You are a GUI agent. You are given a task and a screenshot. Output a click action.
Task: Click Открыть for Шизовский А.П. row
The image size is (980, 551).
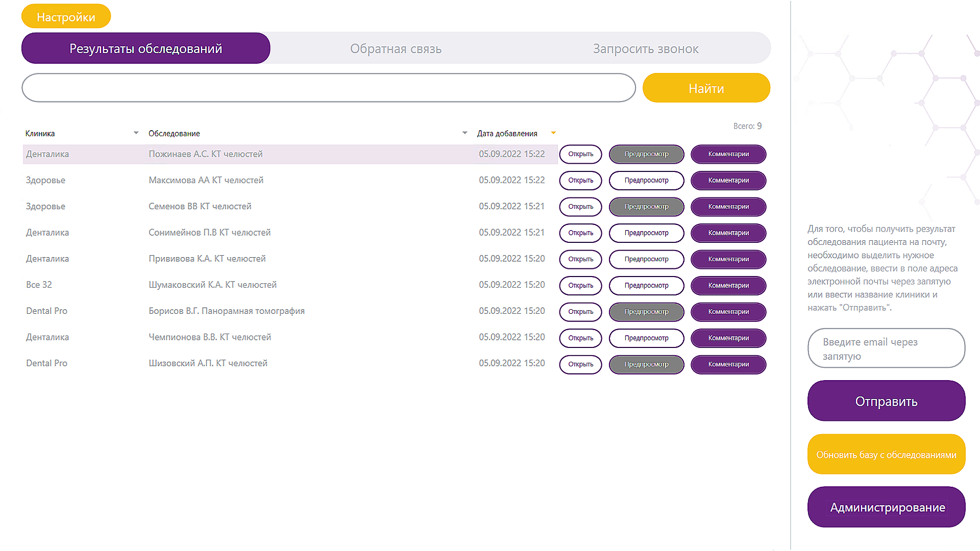click(580, 364)
